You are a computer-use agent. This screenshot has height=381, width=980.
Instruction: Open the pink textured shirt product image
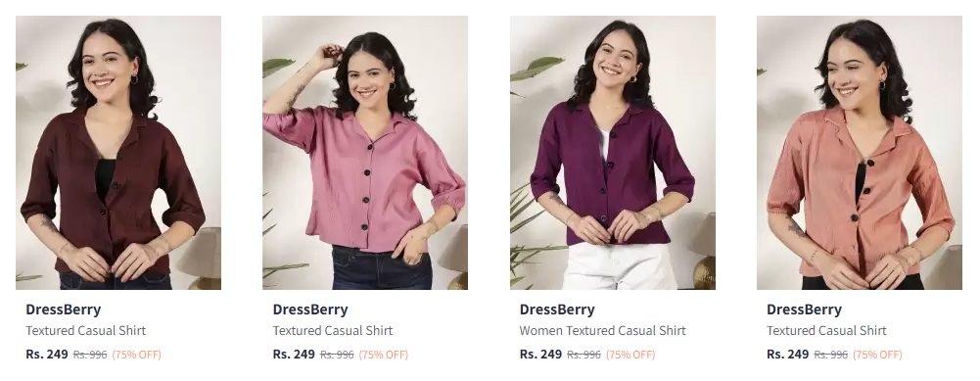click(x=365, y=153)
